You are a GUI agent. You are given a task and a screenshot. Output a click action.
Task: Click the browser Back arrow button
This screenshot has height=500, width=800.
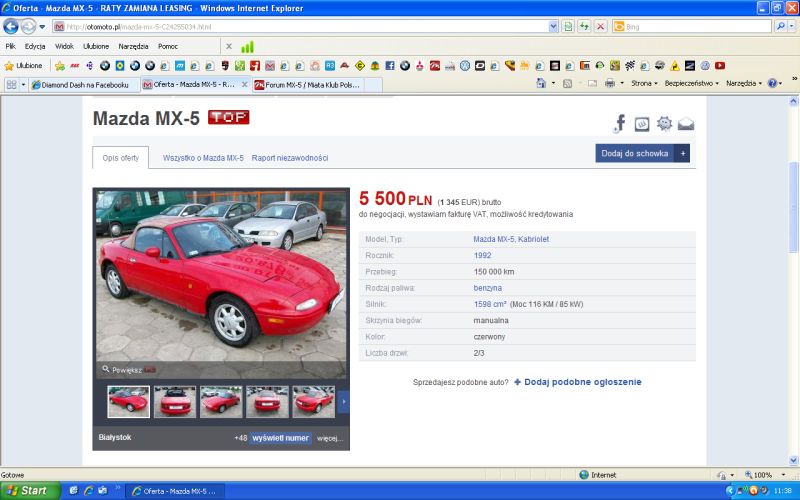(11, 26)
